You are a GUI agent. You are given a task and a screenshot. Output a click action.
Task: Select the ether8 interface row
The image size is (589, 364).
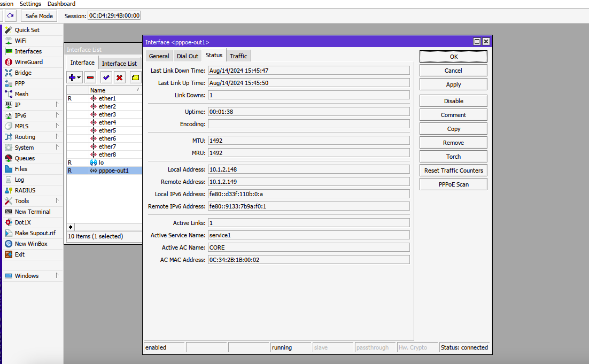coord(104,154)
